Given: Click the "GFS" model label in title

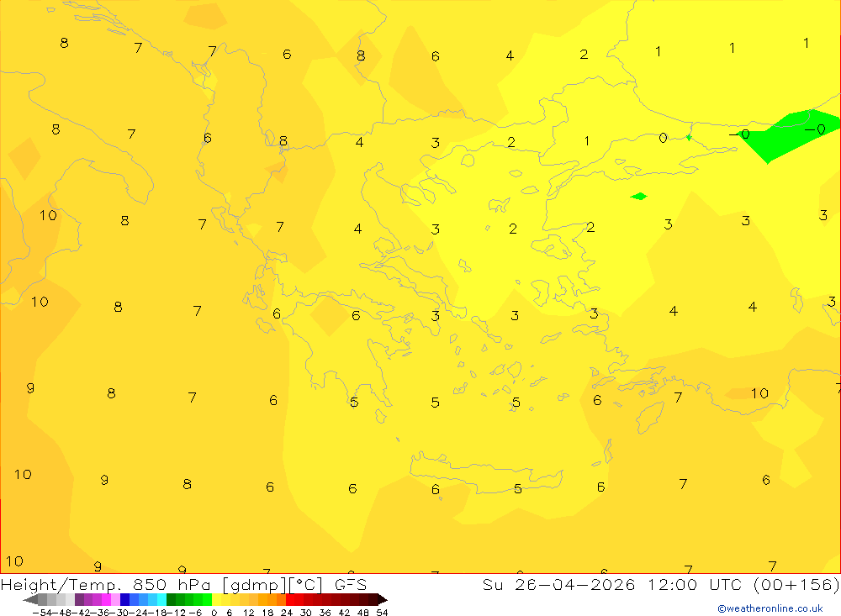Looking at the screenshot, I should point(351,584).
